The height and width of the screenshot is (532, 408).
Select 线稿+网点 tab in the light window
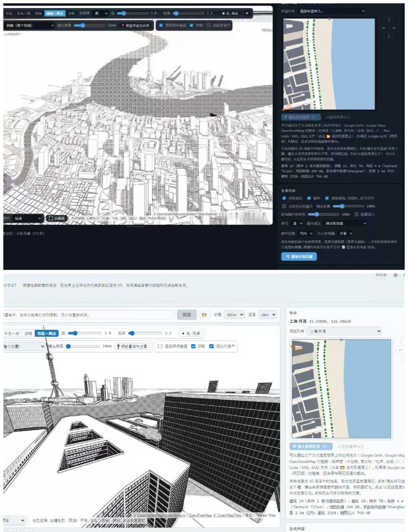(47, 333)
